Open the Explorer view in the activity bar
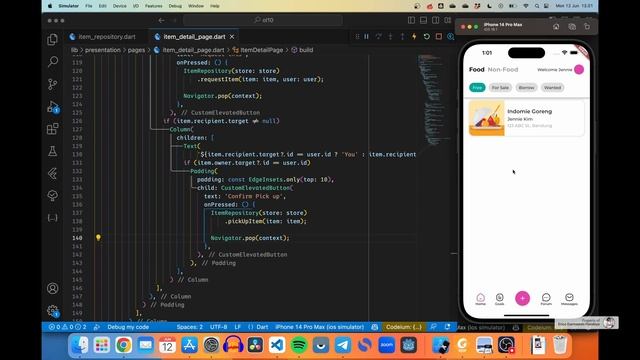 pos(53,39)
